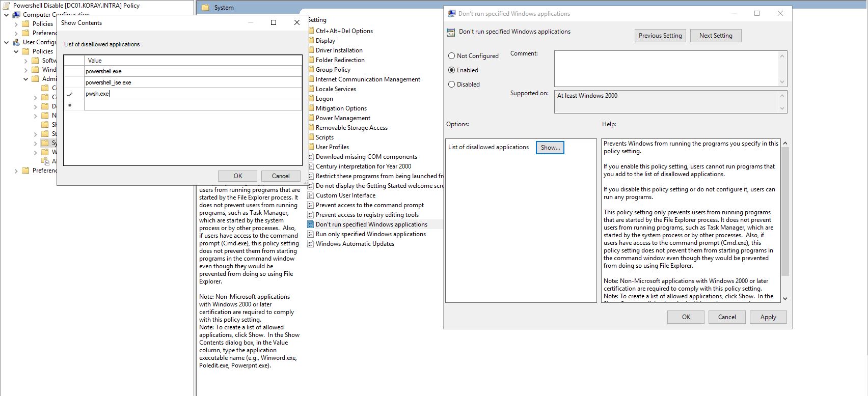Viewport: 868px width, 396px height.
Task: Click the Prevent access to command prompt setting icon
Action: 311,205
